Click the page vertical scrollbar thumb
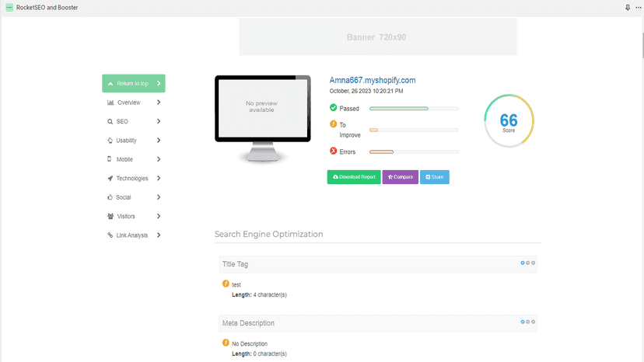This screenshot has height=362, width=644. point(642,45)
